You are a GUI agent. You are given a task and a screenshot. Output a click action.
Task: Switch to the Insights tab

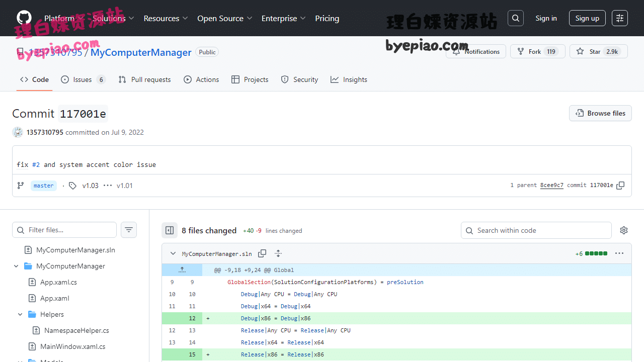(x=349, y=79)
